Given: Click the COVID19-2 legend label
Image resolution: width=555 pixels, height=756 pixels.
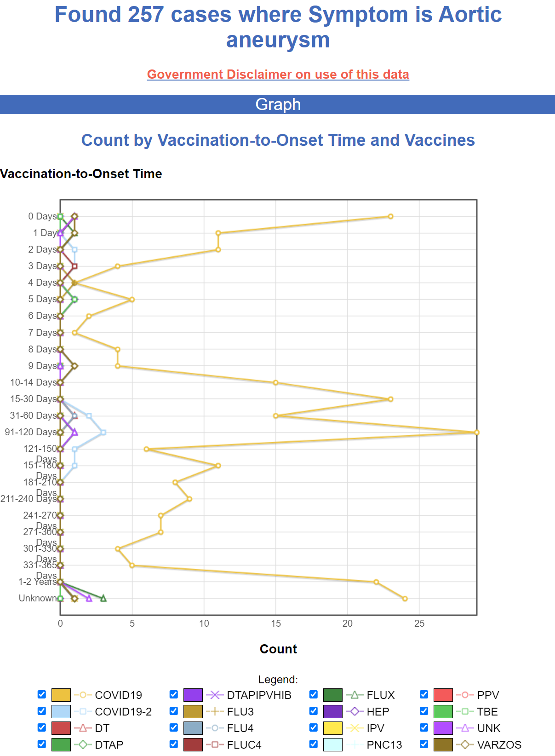Looking at the screenshot, I should (x=123, y=711).
